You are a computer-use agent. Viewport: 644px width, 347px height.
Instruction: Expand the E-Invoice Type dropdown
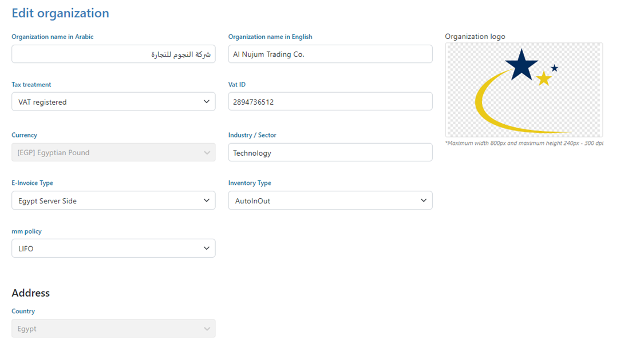point(113,201)
